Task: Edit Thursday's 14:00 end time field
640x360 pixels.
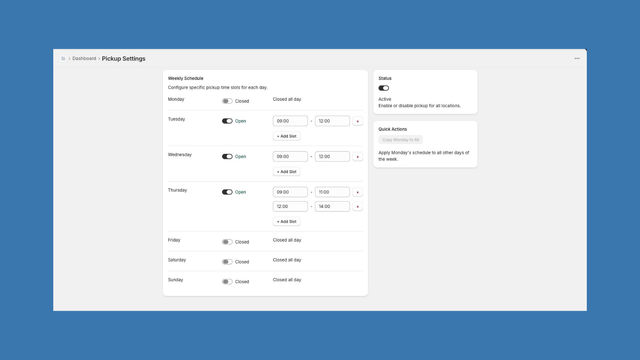Action: (x=332, y=207)
